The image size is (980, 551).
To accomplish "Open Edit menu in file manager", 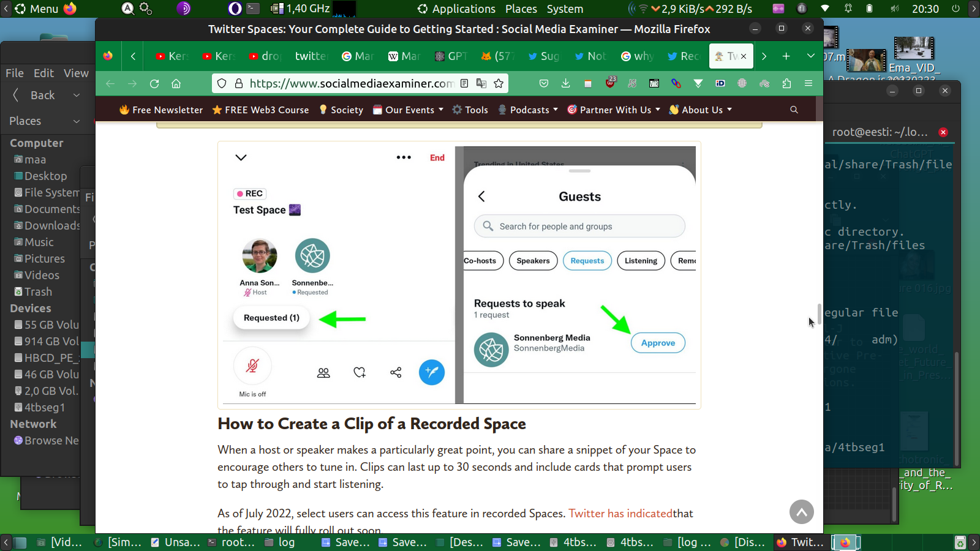I will click(43, 73).
